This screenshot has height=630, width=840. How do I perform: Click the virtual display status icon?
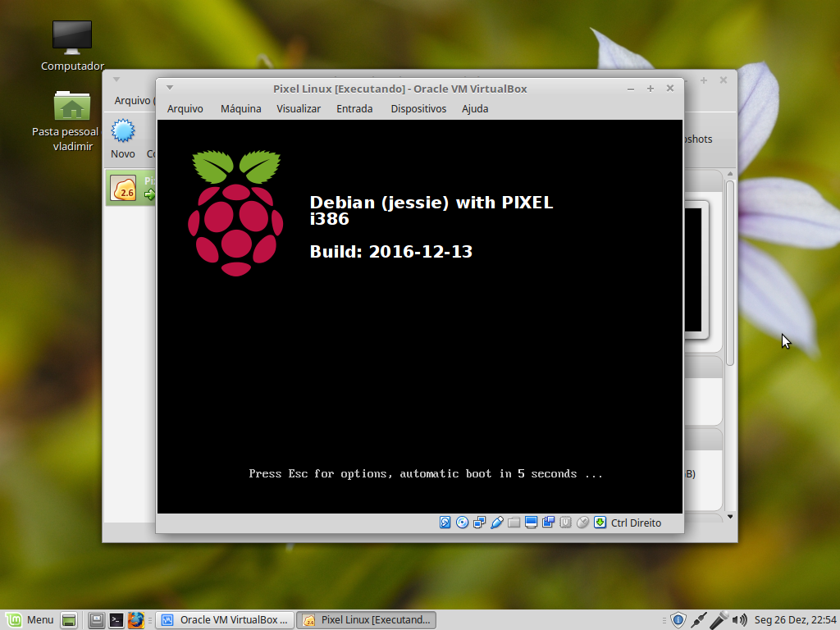[531, 523]
